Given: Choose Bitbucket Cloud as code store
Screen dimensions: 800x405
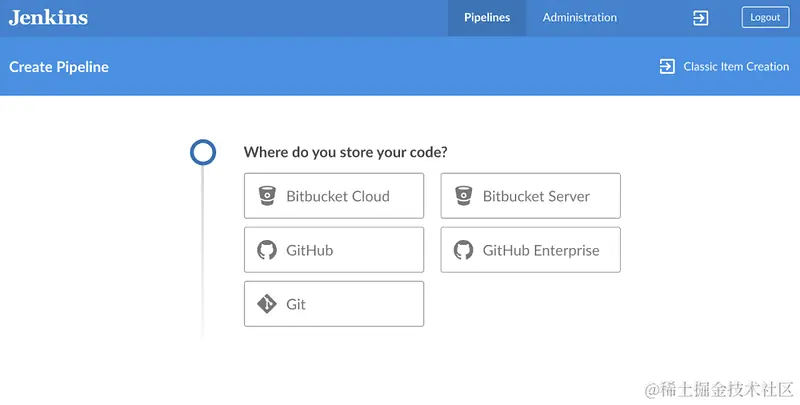Looking at the screenshot, I should [x=334, y=196].
